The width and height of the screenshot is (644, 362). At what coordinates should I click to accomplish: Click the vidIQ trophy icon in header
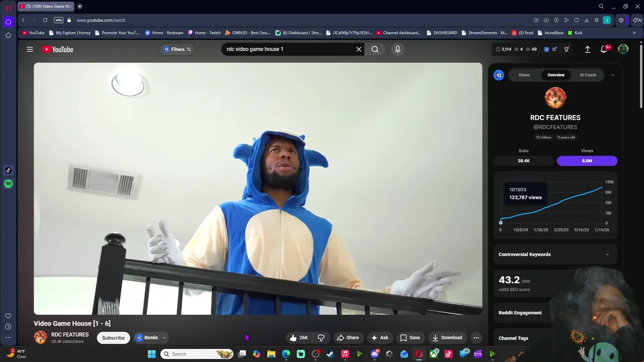click(567, 49)
